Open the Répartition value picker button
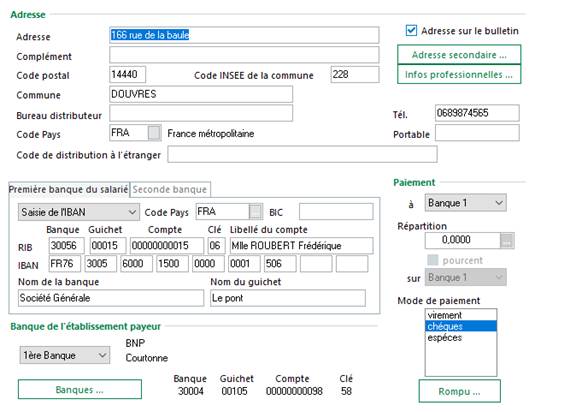The image size is (576, 412). coord(507,241)
